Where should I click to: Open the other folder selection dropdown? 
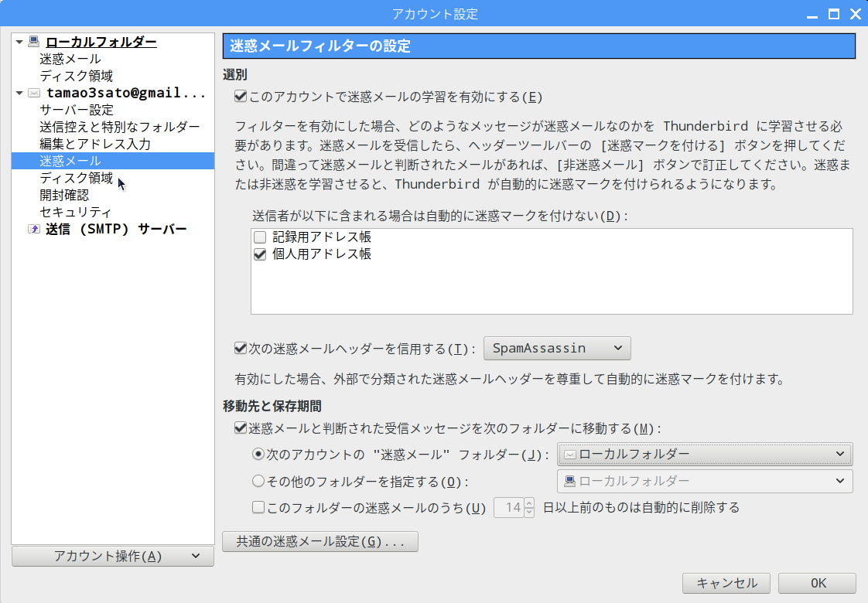(x=705, y=482)
